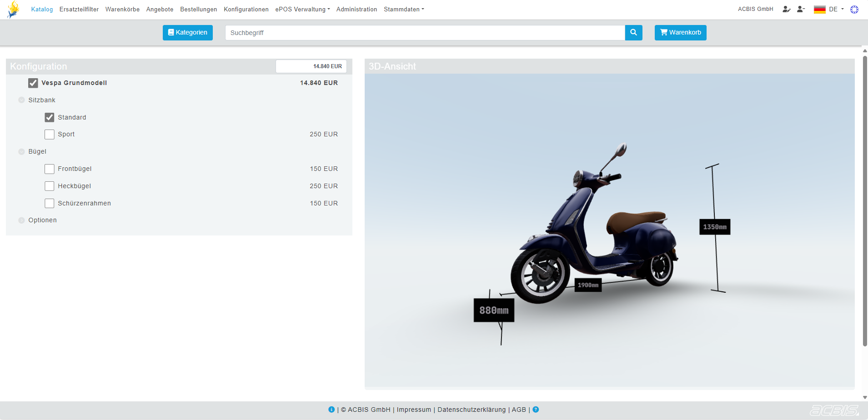Screen dimensions: 868x420
Task: Go to Administration
Action: pos(356,9)
